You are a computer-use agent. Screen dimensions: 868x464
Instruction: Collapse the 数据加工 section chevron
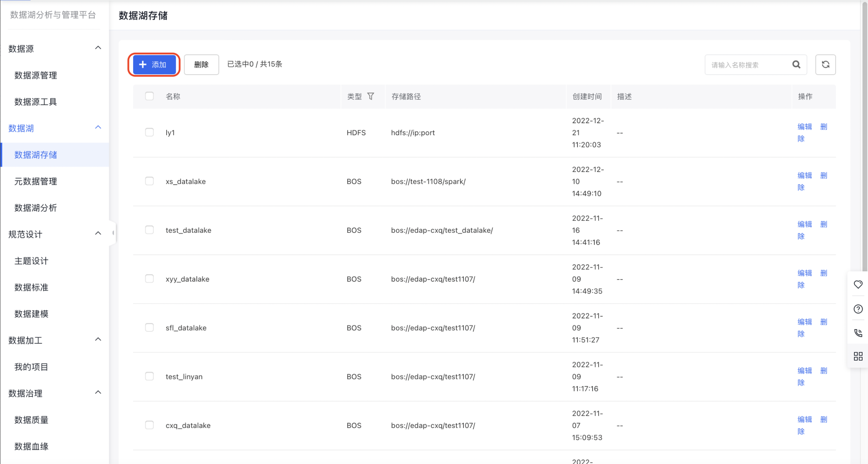tap(98, 339)
